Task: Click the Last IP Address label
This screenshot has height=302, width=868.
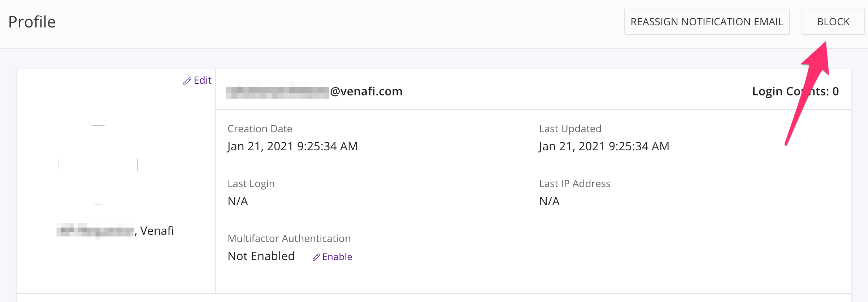Action: [575, 184]
